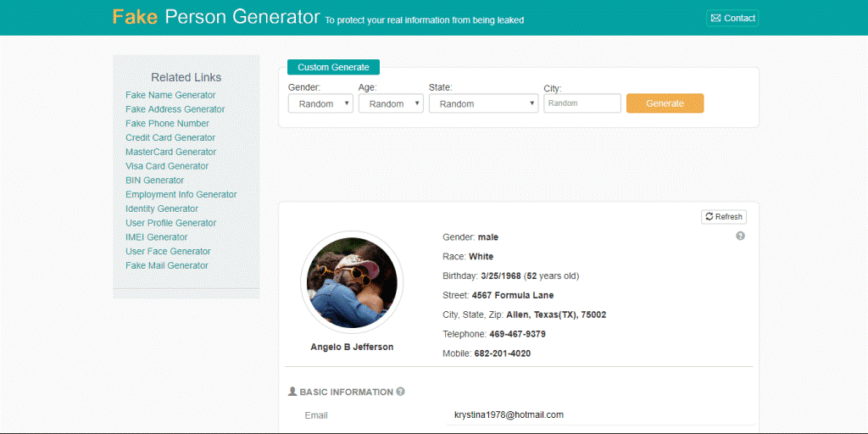Open Employment Info Generator link
This screenshot has height=434, width=868.
(x=181, y=194)
